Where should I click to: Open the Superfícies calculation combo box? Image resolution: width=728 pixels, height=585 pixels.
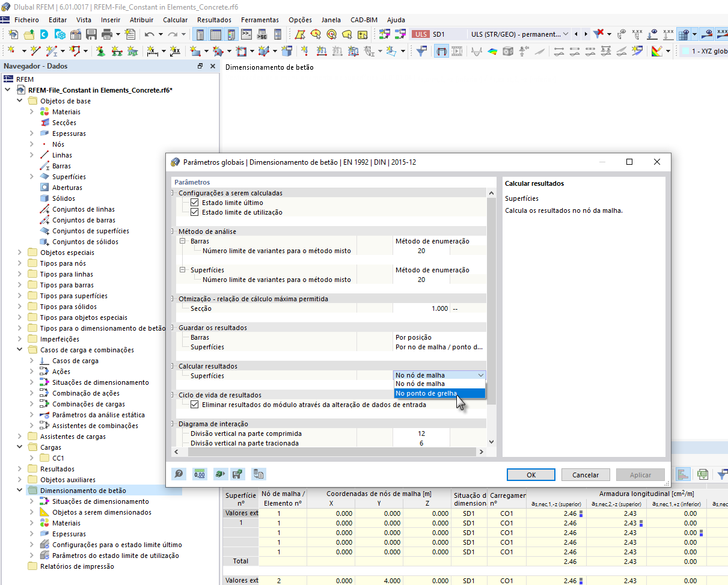(439, 375)
